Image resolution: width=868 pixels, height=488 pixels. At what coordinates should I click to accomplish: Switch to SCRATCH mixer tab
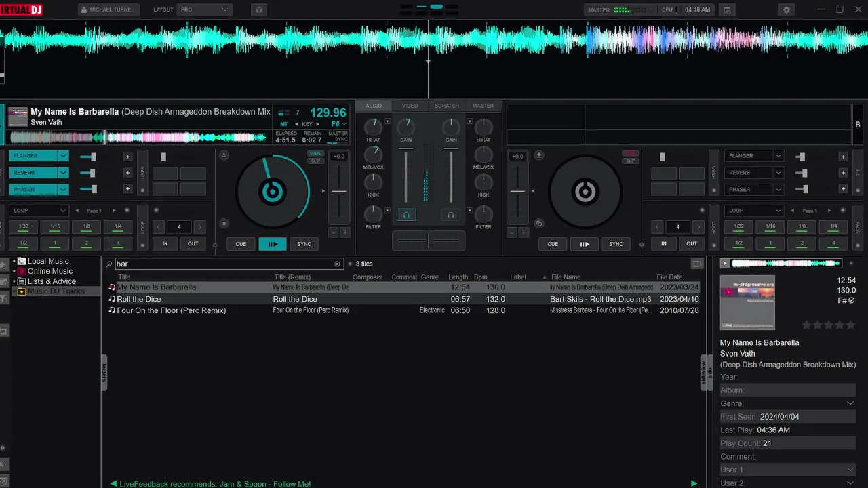447,106
